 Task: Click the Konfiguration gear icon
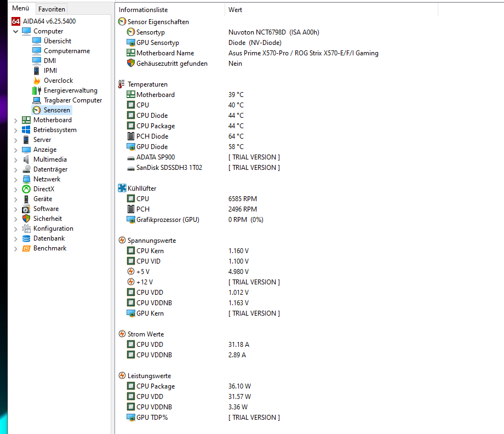[26, 229]
